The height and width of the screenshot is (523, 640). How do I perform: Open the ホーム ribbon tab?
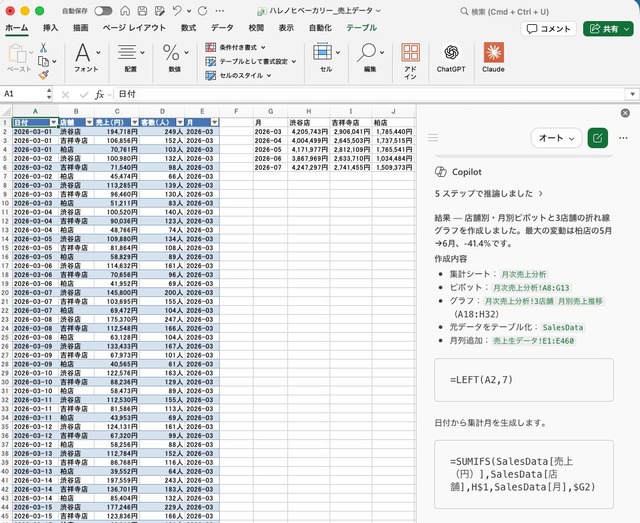[x=17, y=28]
